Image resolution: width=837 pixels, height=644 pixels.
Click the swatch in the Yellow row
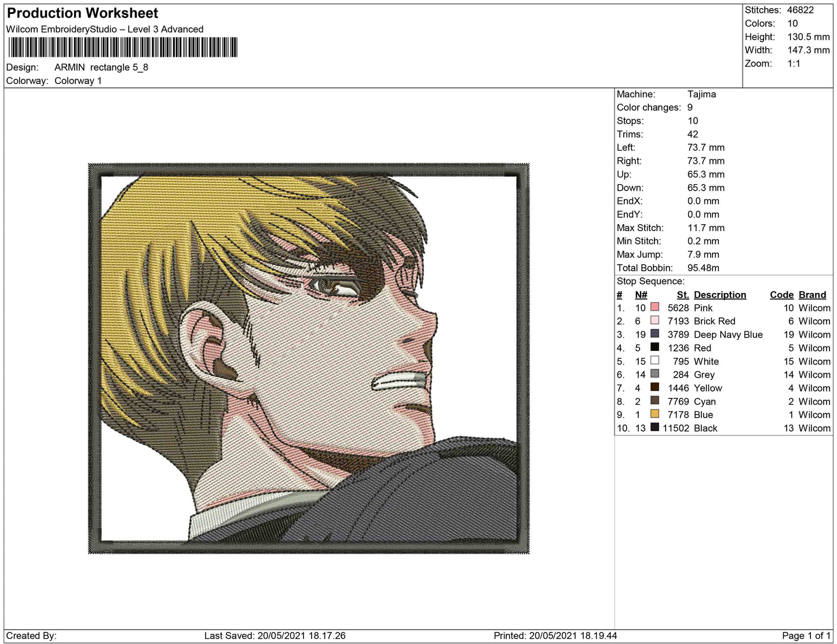(x=655, y=387)
